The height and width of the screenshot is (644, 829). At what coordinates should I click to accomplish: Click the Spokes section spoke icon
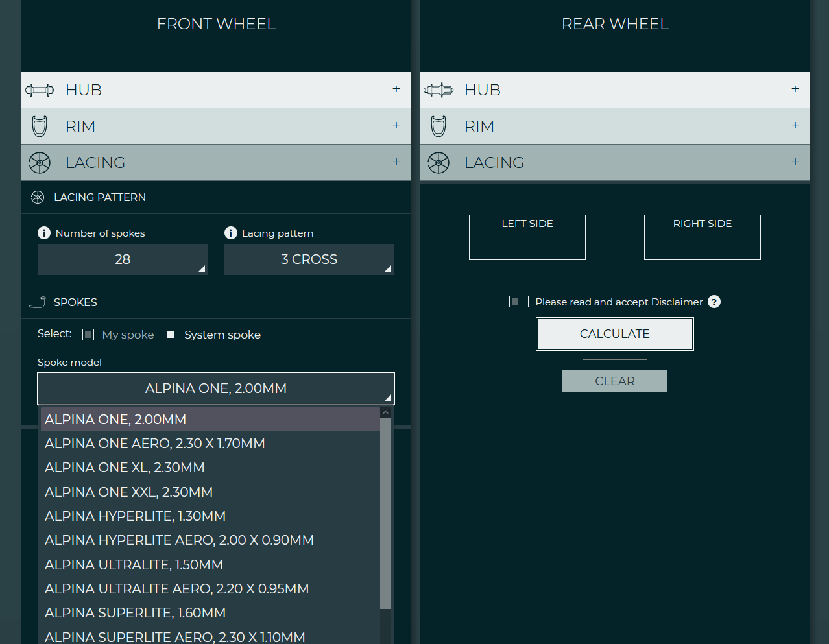[x=38, y=302]
